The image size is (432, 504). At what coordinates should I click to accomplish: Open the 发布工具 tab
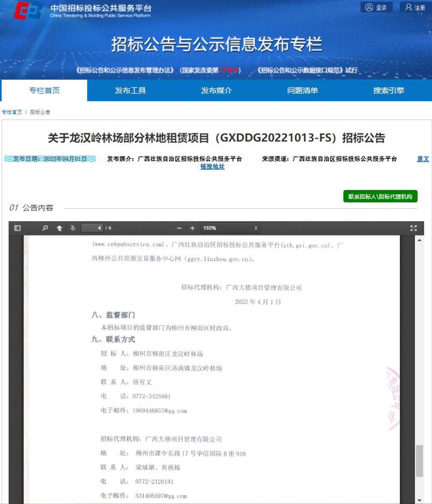[130, 91]
